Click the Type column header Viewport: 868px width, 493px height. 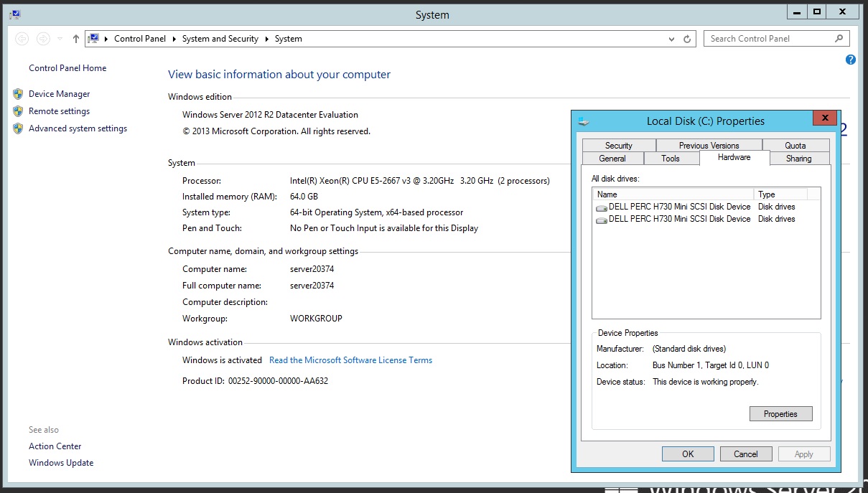780,194
